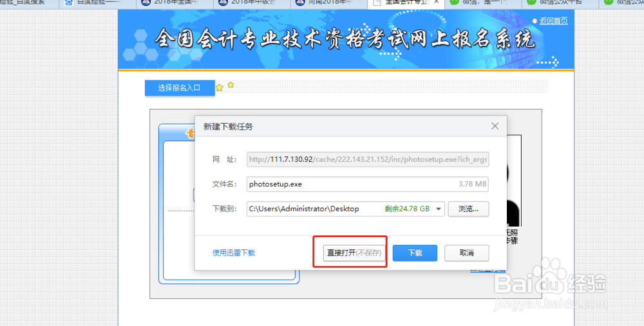Click the 直接打开(不保存) button
The width and height of the screenshot is (644, 326).
point(354,253)
